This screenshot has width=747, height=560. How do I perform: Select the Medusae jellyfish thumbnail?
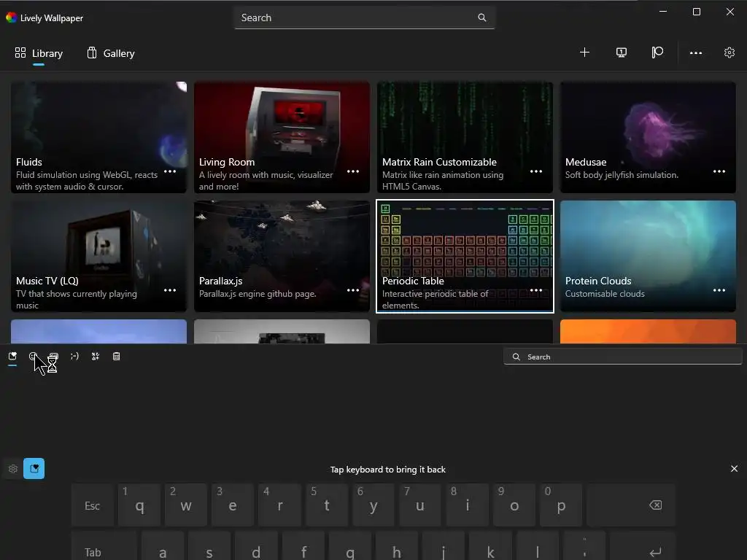click(x=648, y=137)
